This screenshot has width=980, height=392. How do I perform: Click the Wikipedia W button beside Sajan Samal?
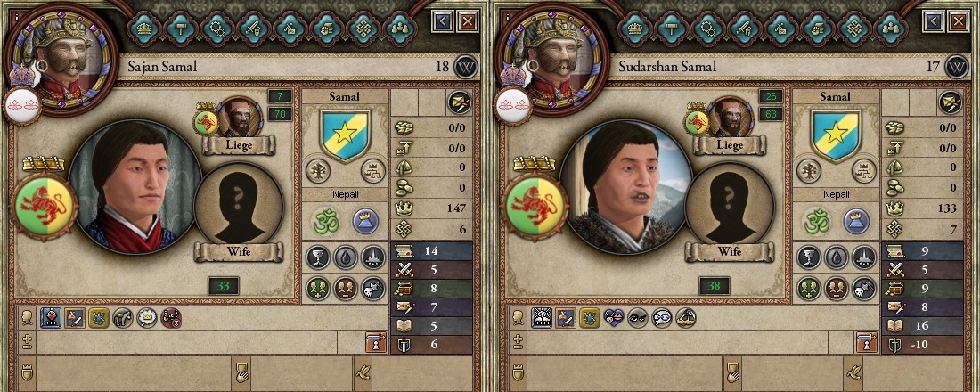coord(466,66)
